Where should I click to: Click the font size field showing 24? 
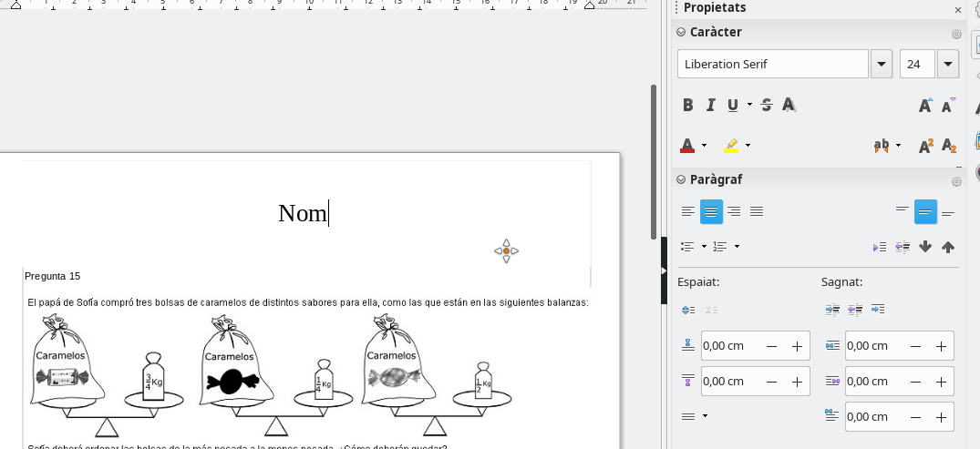(917, 64)
